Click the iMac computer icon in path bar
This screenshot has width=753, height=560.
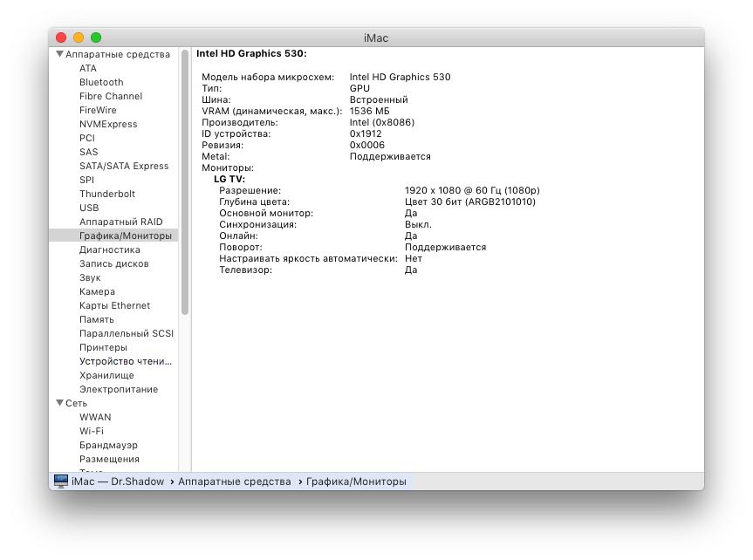click(x=61, y=481)
